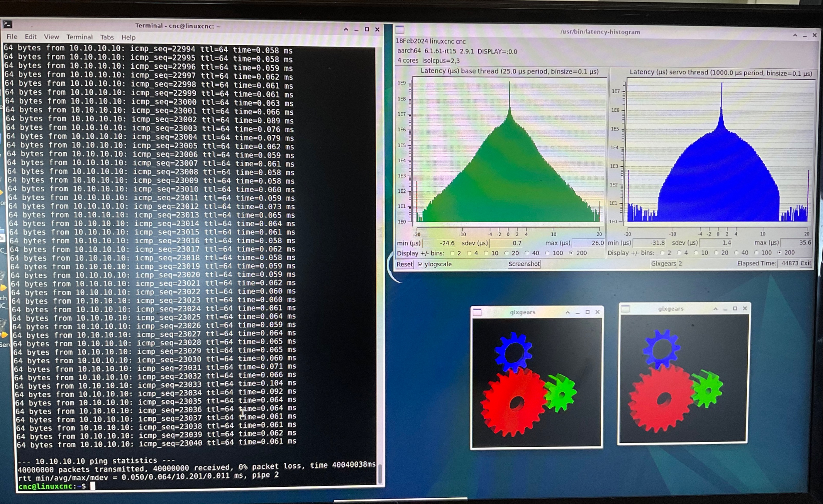Viewport: 823px width, 504px height.
Task: Click servo thread sdev value 1.4 field
Action: point(715,243)
